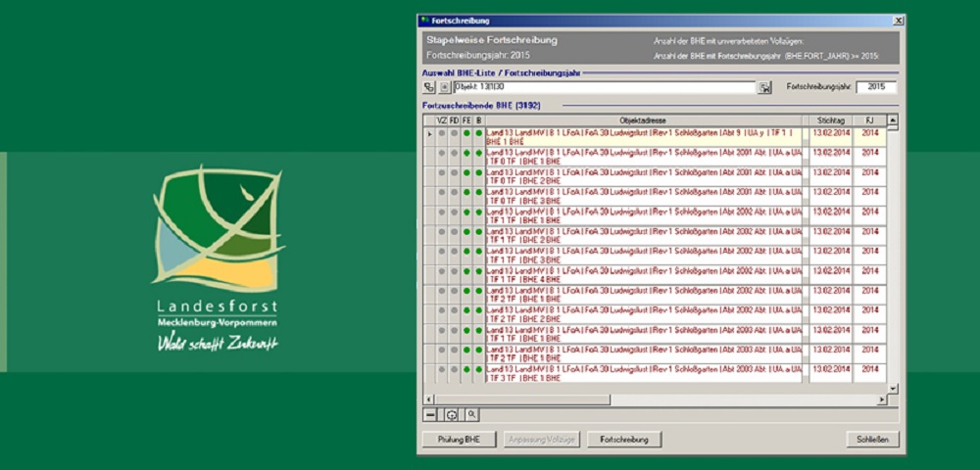Image resolution: width=980 pixels, height=470 pixels.
Task: Click the Stichtag column header
Action: pyautogui.click(x=831, y=120)
